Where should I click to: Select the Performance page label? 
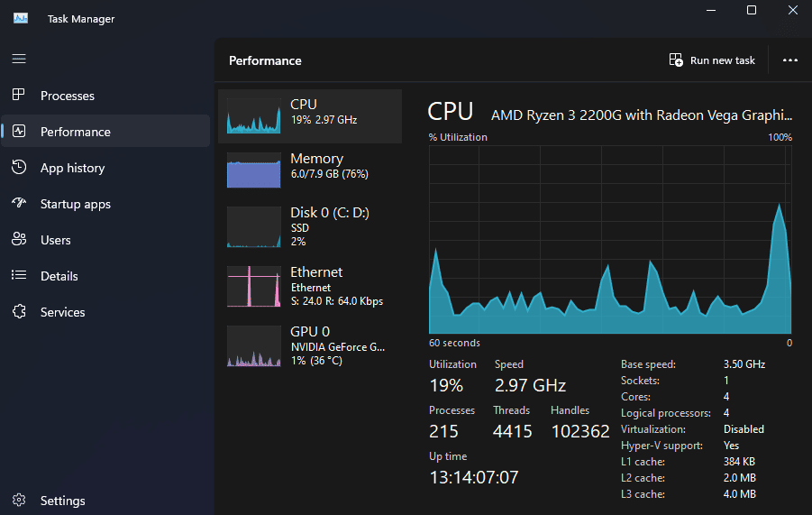pyautogui.click(x=76, y=132)
